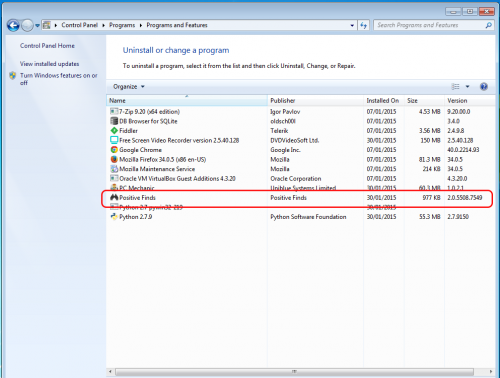Click the DB Browser for SQLite icon
Viewport: 500px width, 378px height.
[114, 121]
